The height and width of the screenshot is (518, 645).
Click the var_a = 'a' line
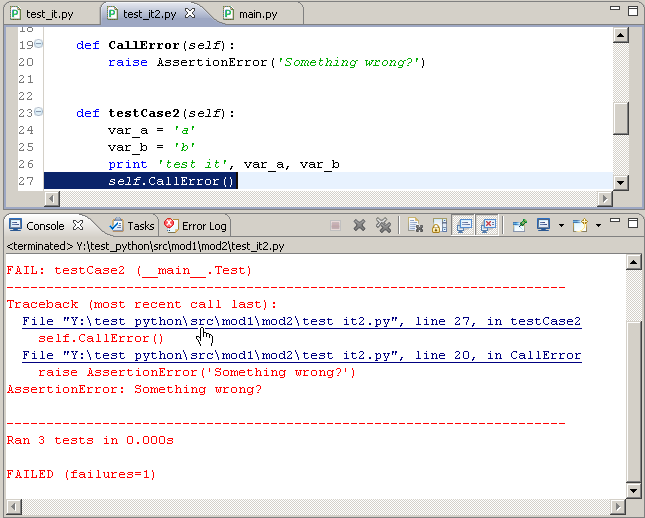click(x=151, y=130)
